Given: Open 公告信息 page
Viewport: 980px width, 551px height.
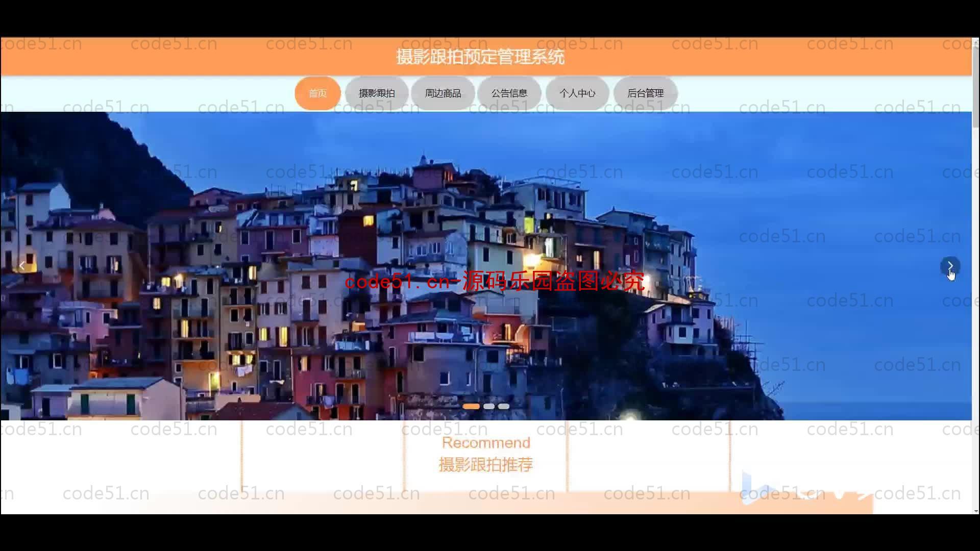Looking at the screenshot, I should [x=509, y=93].
